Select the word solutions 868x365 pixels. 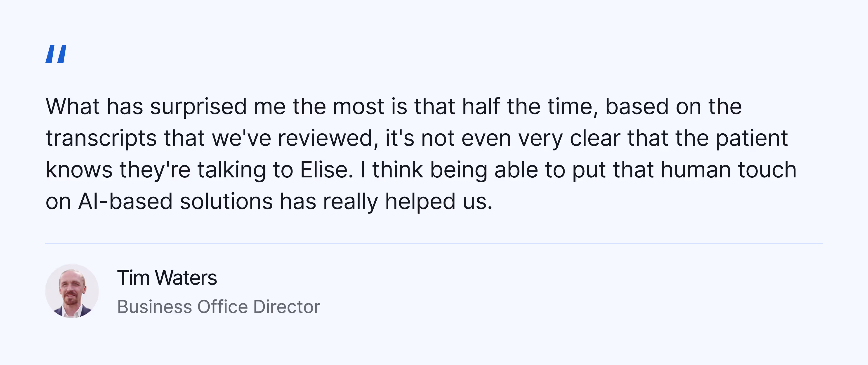click(226, 202)
